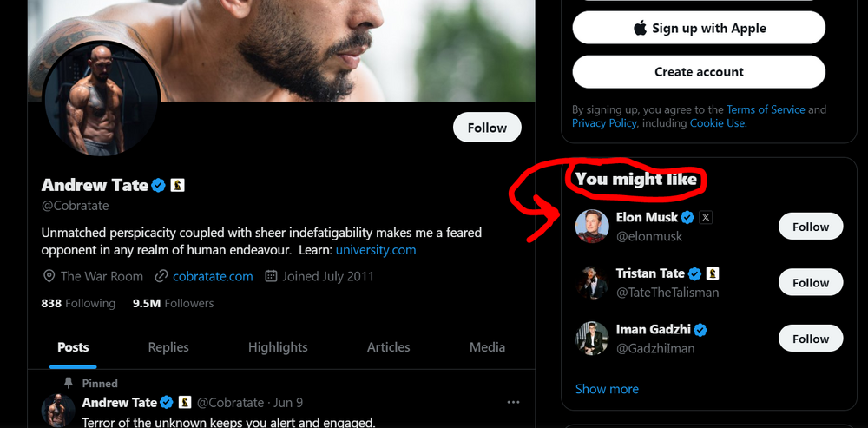The width and height of the screenshot is (868, 428).
Task: Select the Articles tab
Action: click(x=388, y=347)
